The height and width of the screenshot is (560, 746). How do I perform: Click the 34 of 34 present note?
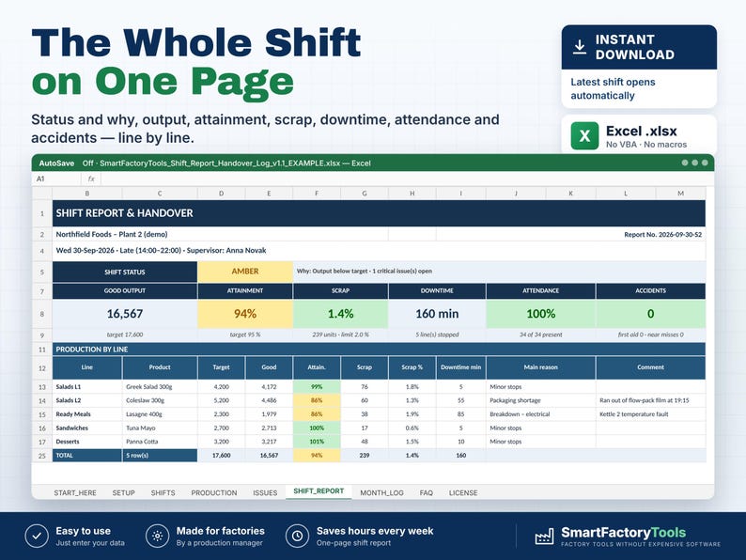pos(541,334)
